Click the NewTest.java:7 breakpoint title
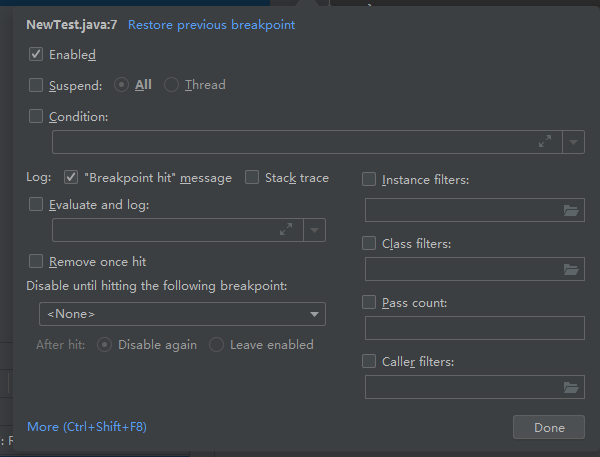Screen dimensions: 600x457 [72, 25]
